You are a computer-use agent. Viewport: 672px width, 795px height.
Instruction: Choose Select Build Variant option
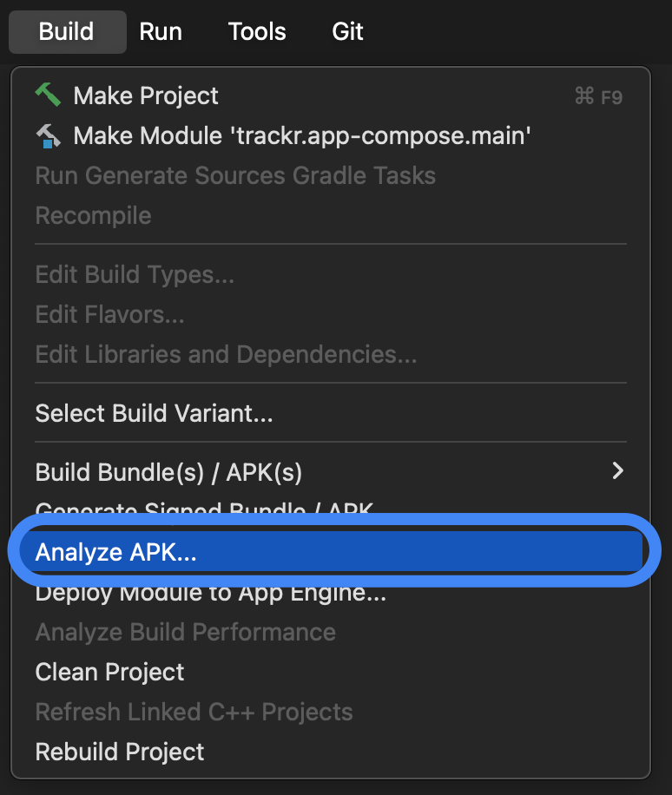coord(154,413)
